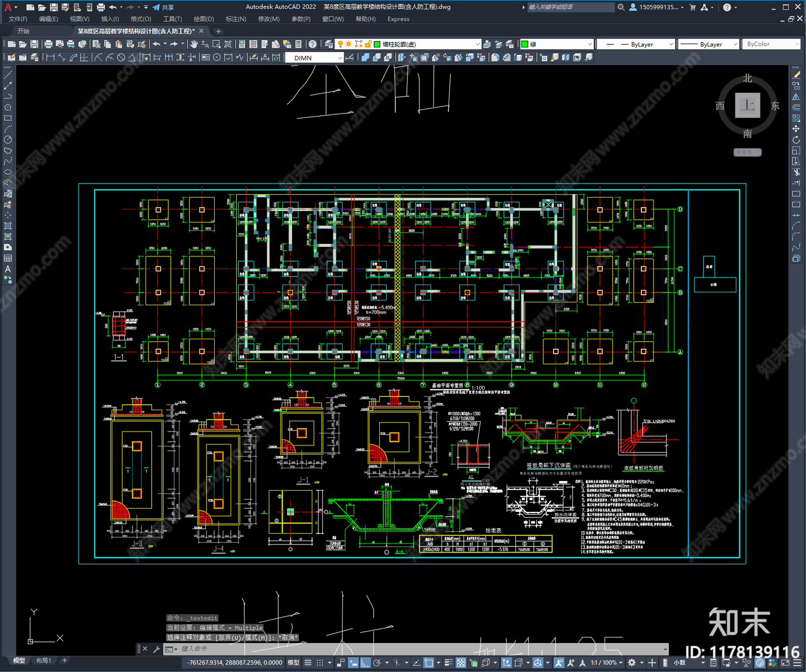This screenshot has width=806, height=672.
Task: Open the Express menu
Action: pyautogui.click(x=398, y=19)
